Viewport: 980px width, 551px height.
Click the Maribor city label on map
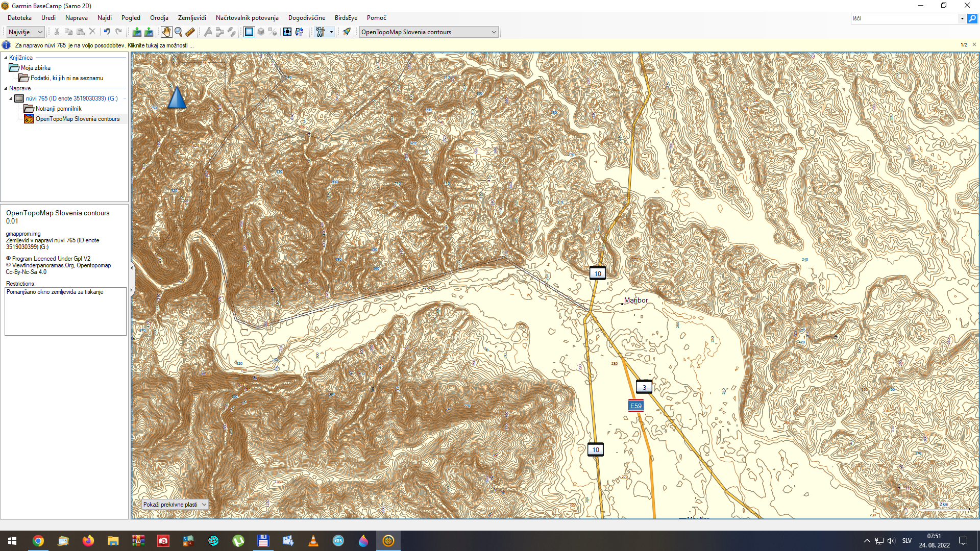[636, 300]
